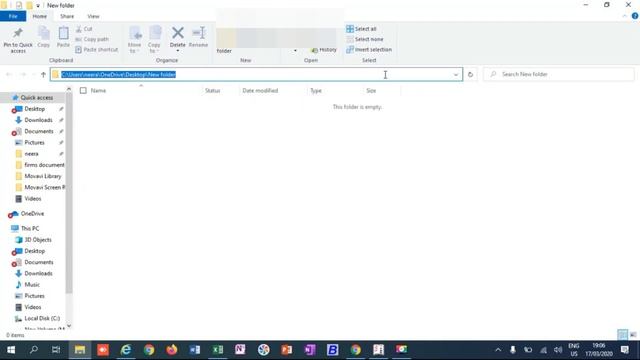
Task: Open the Windows Start menu
Action: pyautogui.click(x=11, y=350)
